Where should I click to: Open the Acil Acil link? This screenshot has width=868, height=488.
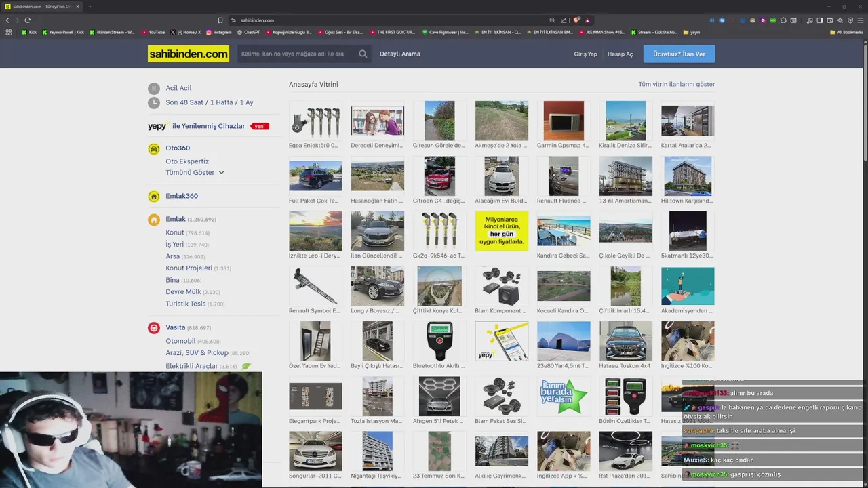pyautogui.click(x=178, y=88)
